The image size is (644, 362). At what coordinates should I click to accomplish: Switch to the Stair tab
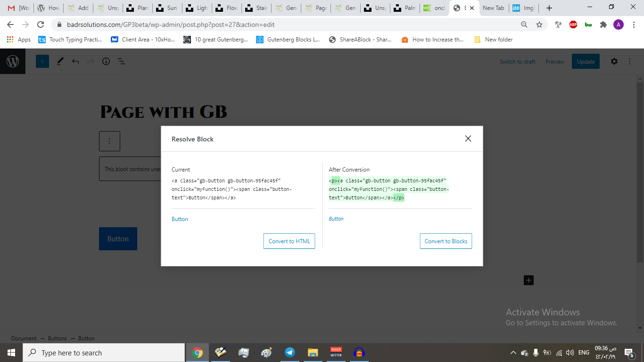tap(256, 8)
